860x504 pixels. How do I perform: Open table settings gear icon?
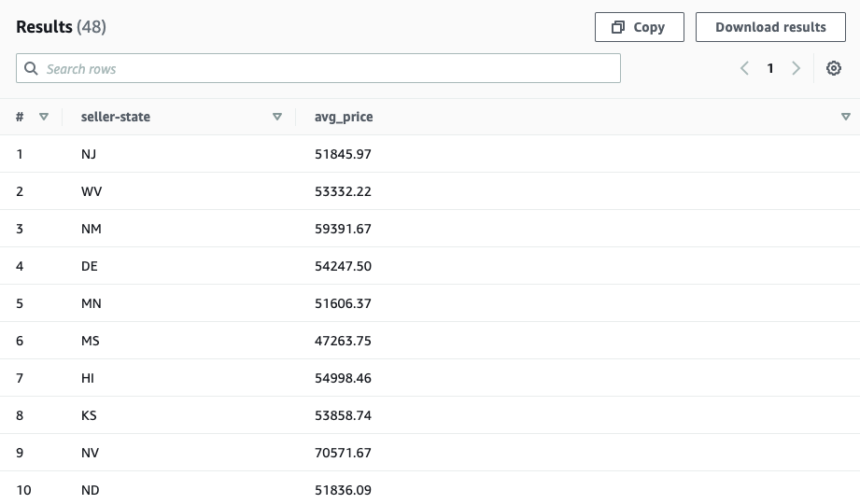[x=834, y=68]
